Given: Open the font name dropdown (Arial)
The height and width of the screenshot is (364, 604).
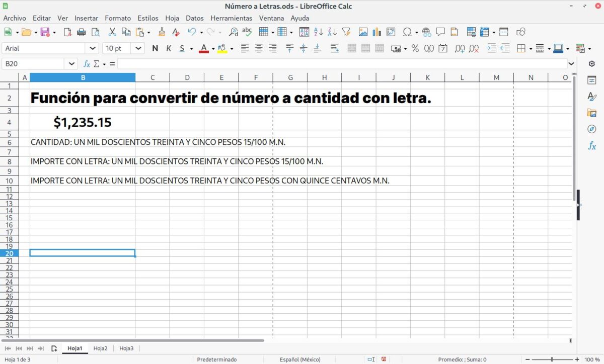Looking at the screenshot, I should tap(93, 48).
